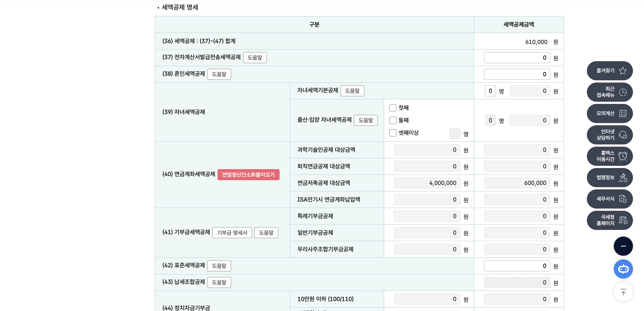Check the 셋째이상 child checkbox
Screen dimensions: 644x311
point(393,133)
